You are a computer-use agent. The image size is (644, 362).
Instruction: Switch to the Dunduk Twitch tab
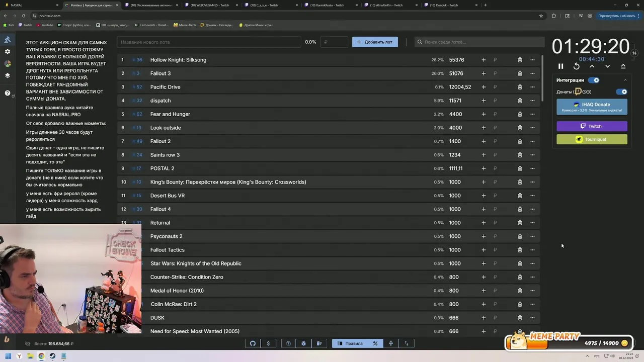click(x=450, y=5)
